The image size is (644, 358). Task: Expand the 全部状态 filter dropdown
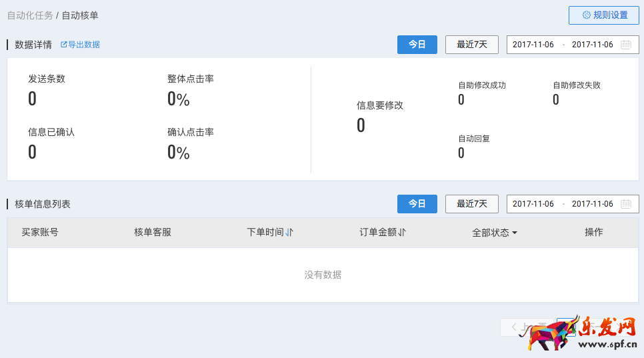[x=495, y=233]
